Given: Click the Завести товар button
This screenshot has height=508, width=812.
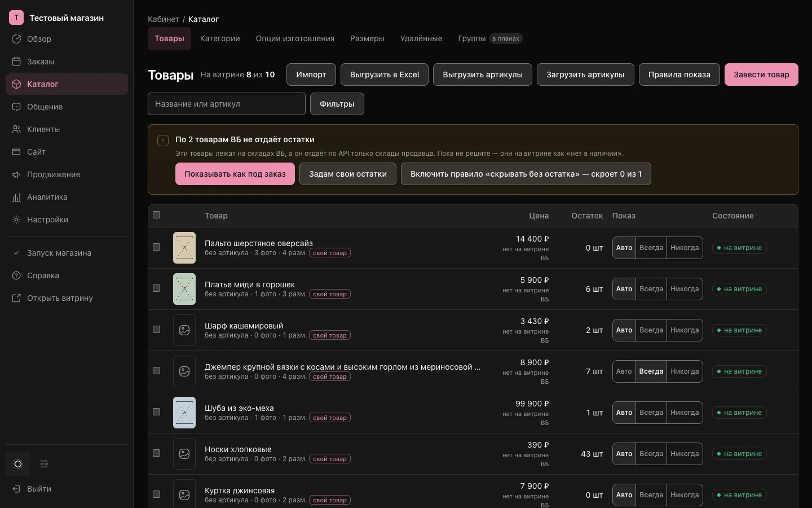Looking at the screenshot, I should pyautogui.click(x=761, y=75).
